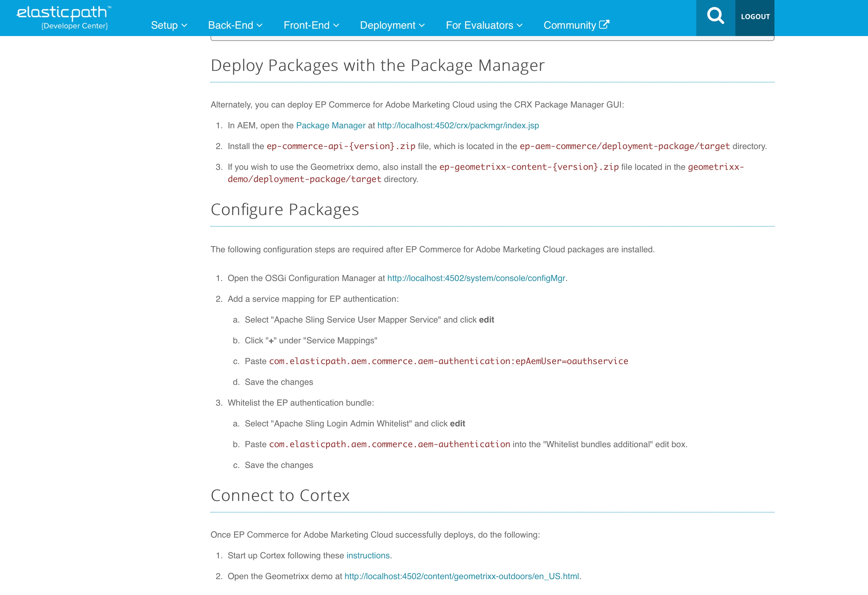
Task: Click the Connect to Cortex heading
Action: coord(280,495)
